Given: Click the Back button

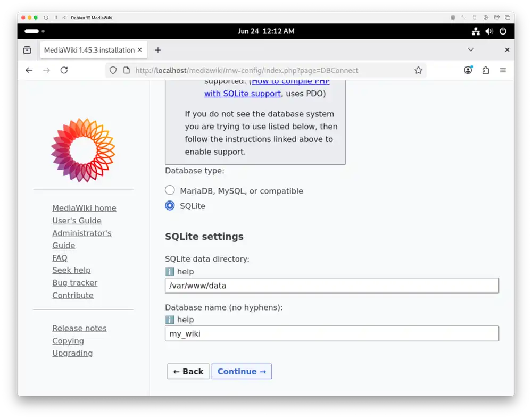Looking at the screenshot, I should (188, 371).
